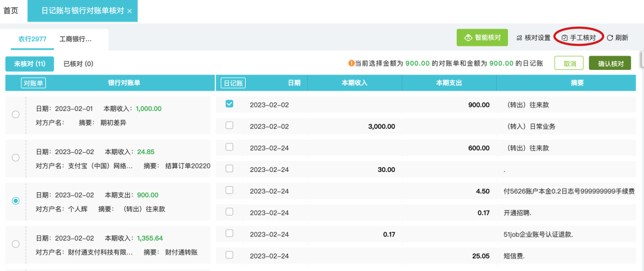Click 确认核对 to confirm reconciliation
The image size is (644, 271).
coord(609,63)
